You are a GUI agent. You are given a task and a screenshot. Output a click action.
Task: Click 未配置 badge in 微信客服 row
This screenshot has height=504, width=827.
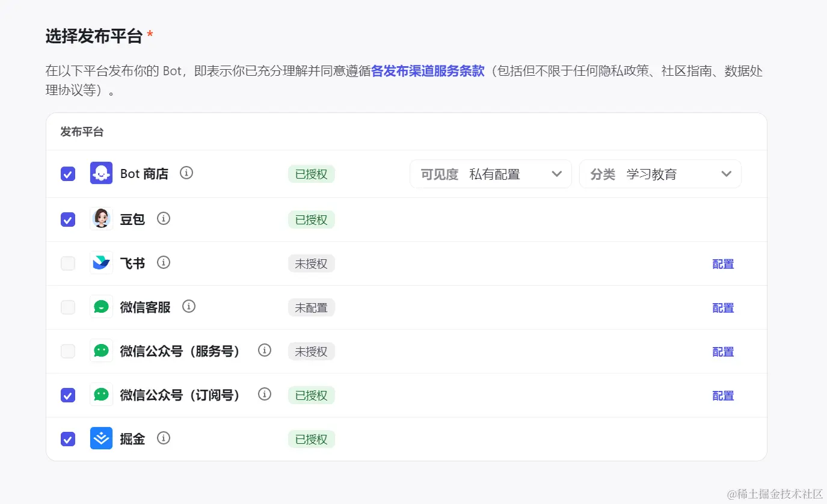pos(312,307)
